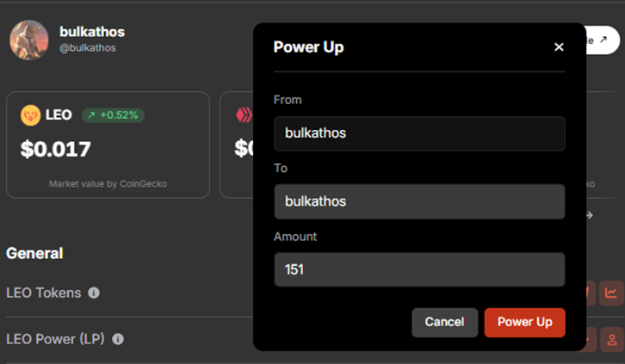625x364 pixels.
Task: Click the @bulkathos handle
Action: pos(88,48)
